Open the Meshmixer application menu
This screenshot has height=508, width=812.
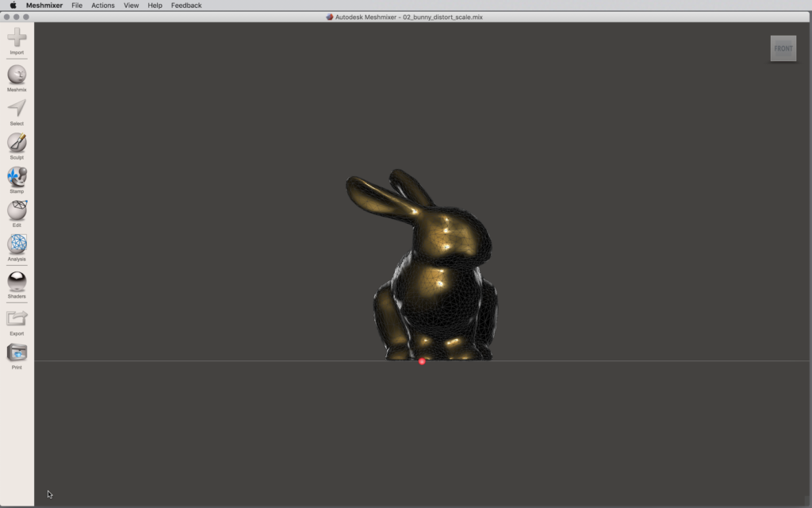pyautogui.click(x=44, y=6)
